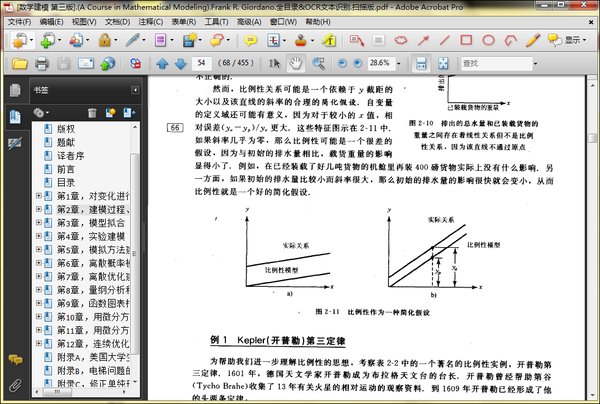Viewport: 600px width, 404px height.
Task: Expand the 第12章 bookmark
Action: (39, 343)
